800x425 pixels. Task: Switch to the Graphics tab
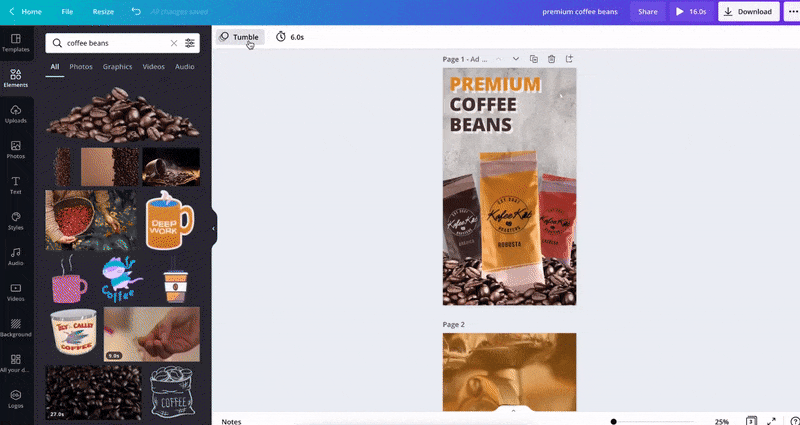point(117,67)
